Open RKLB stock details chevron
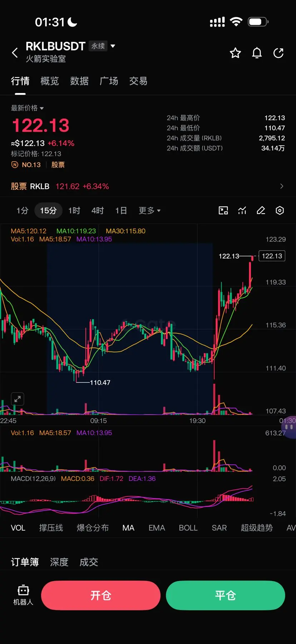Screen dimensions: 296x644 coord(282,186)
